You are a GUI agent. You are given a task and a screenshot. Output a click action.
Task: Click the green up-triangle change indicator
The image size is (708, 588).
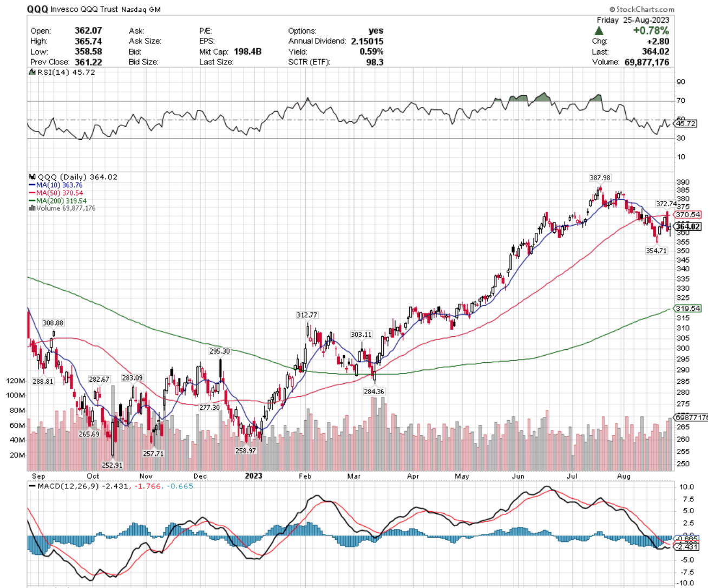click(599, 31)
